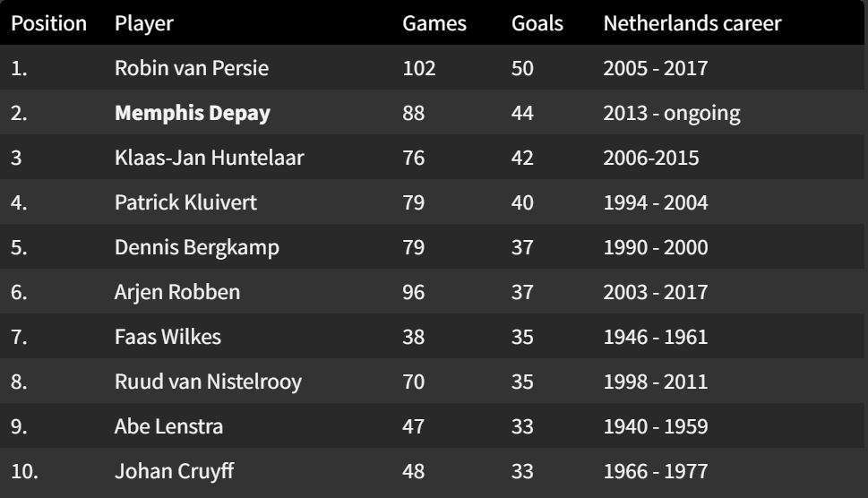The image size is (868, 498).
Task: Click the bold Memphis Depay name
Action: pos(193,113)
